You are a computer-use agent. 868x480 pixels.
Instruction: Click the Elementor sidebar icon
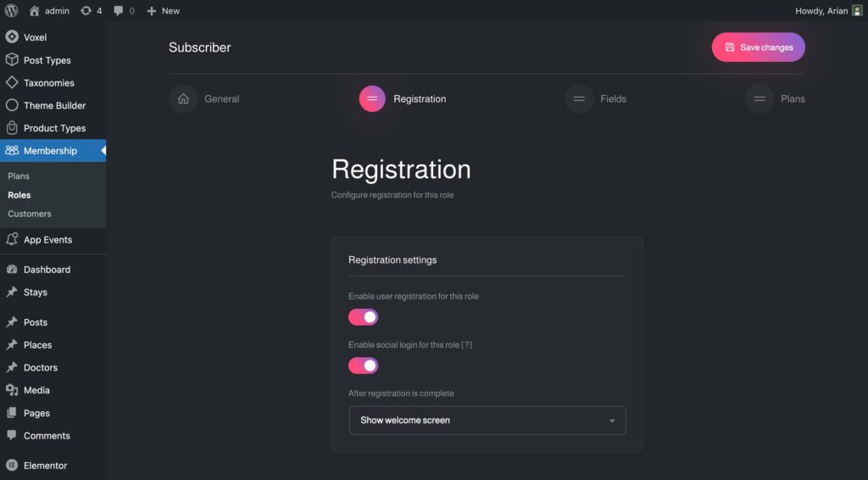click(x=12, y=466)
